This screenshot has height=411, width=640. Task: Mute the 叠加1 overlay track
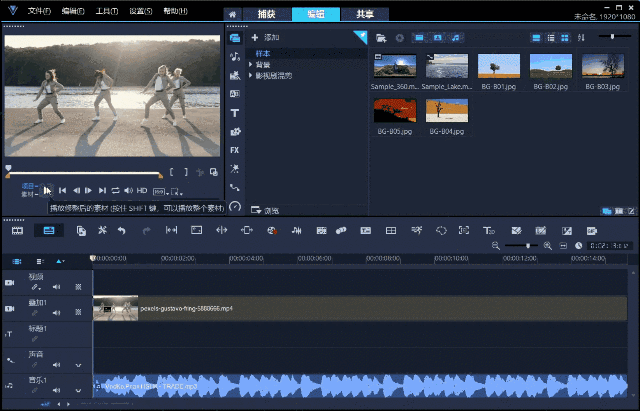[x=56, y=313]
